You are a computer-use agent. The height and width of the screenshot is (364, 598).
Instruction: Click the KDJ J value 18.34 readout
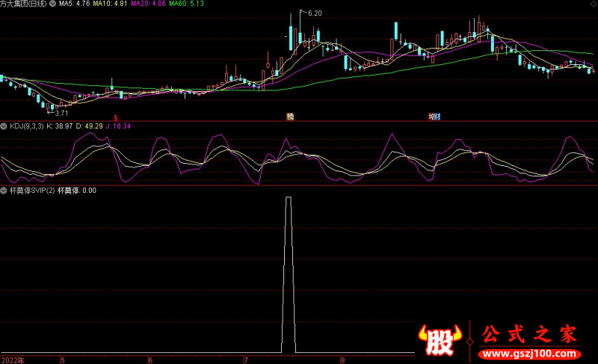(115, 126)
